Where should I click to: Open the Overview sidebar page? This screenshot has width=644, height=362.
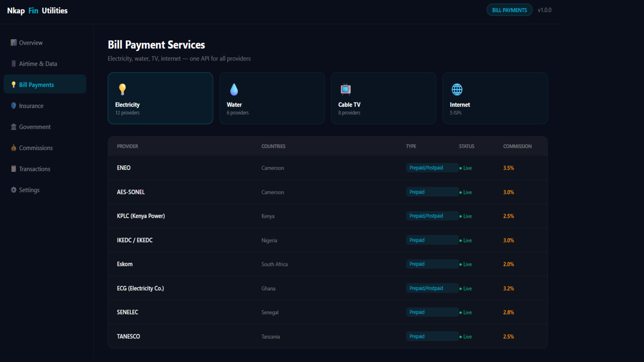pos(45,43)
